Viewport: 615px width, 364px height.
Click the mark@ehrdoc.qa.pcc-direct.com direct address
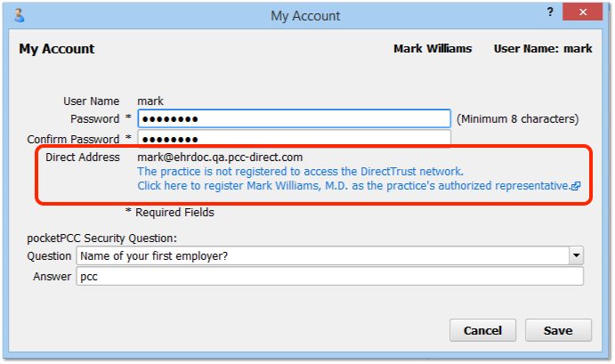click(x=220, y=158)
